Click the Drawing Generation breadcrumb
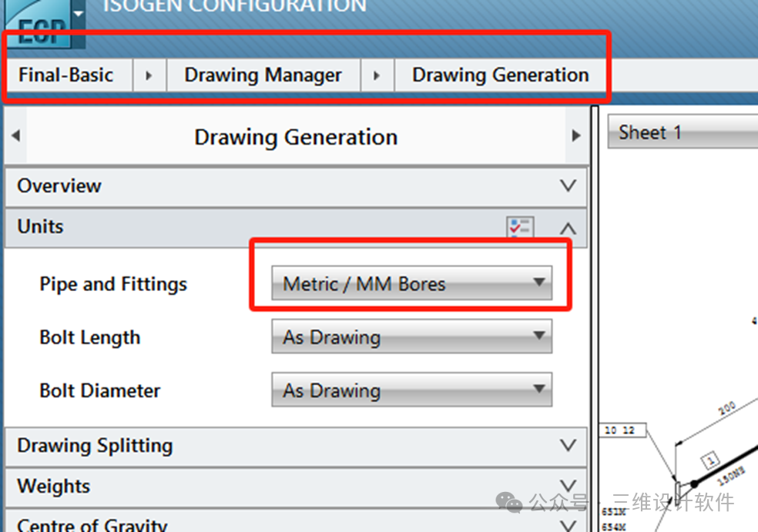 [501, 75]
